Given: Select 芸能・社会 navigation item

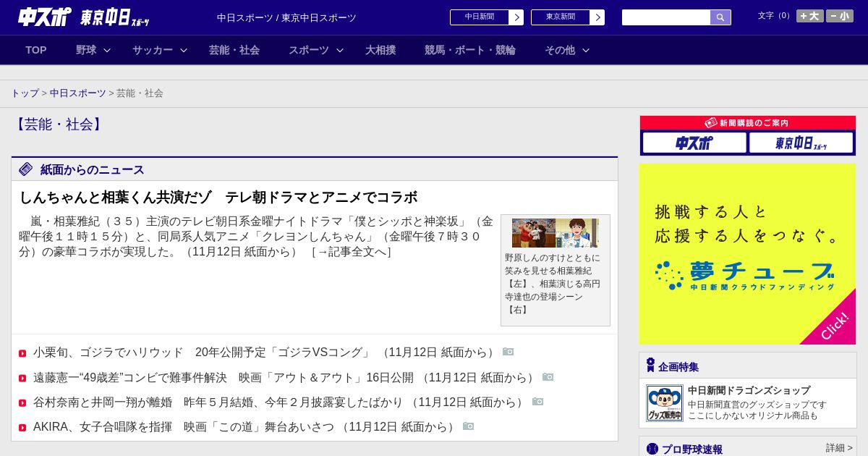Looking at the screenshot, I should click(234, 50).
